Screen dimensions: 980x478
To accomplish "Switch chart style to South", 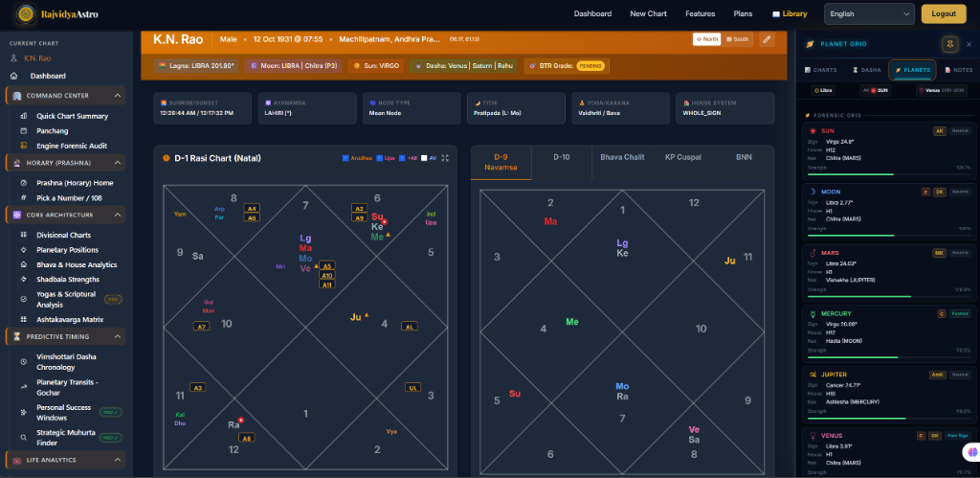I will [739, 39].
